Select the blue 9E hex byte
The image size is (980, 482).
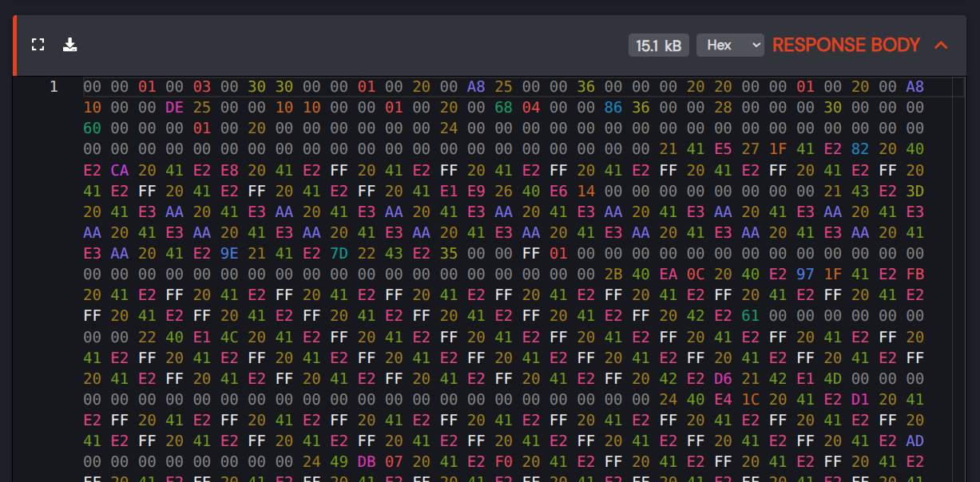pos(229,253)
